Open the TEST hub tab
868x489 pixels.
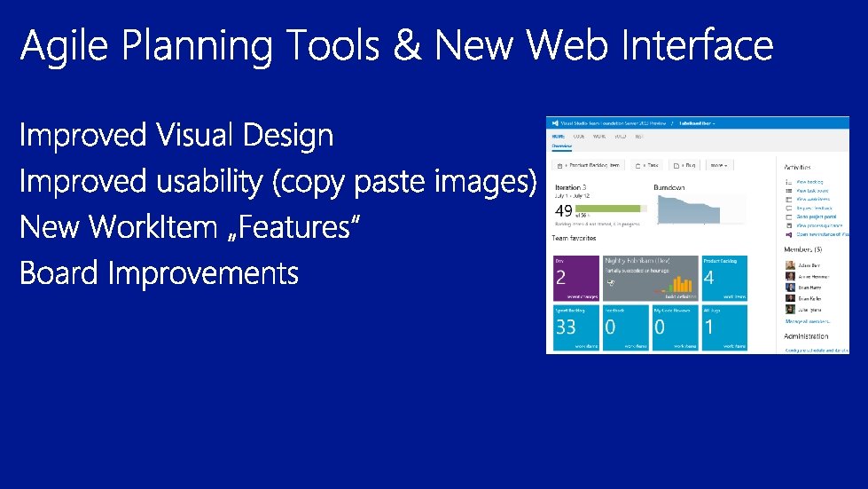(x=639, y=137)
